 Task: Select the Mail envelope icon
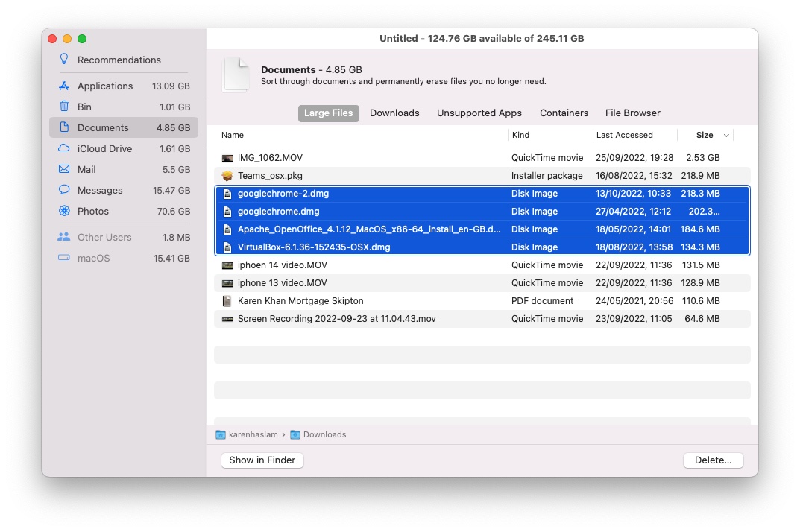coord(64,169)
